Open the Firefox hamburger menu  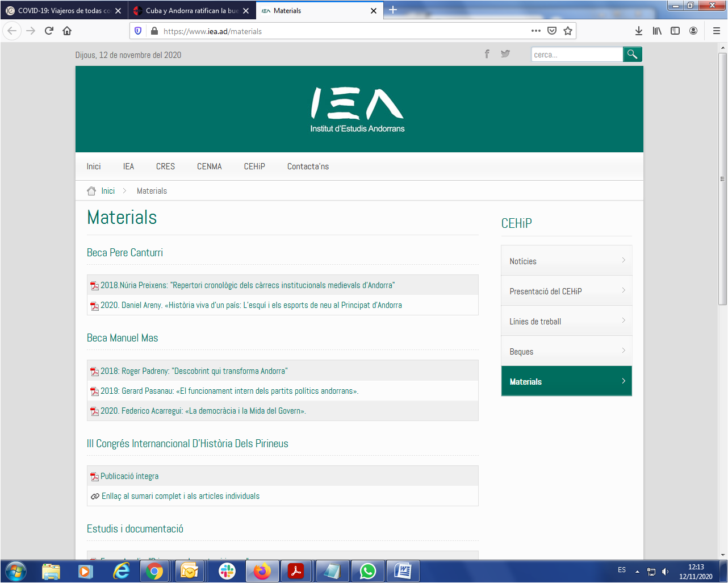click(716, 31)
